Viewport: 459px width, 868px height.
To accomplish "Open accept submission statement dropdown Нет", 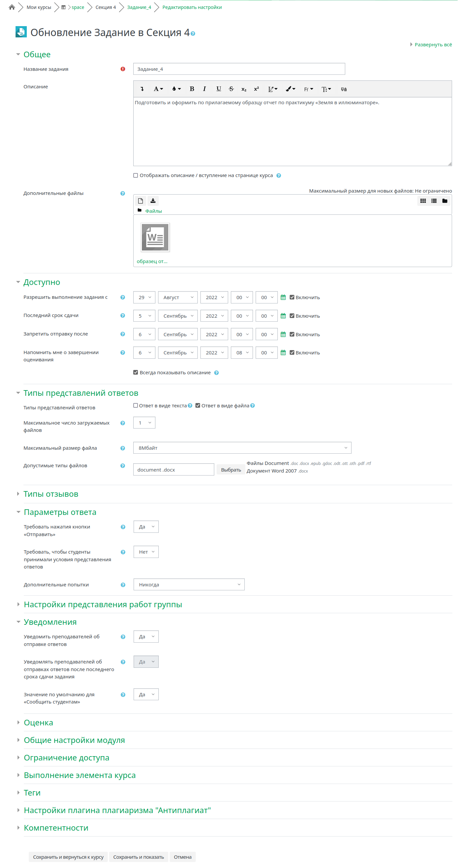I will click(x=146, y=552).
